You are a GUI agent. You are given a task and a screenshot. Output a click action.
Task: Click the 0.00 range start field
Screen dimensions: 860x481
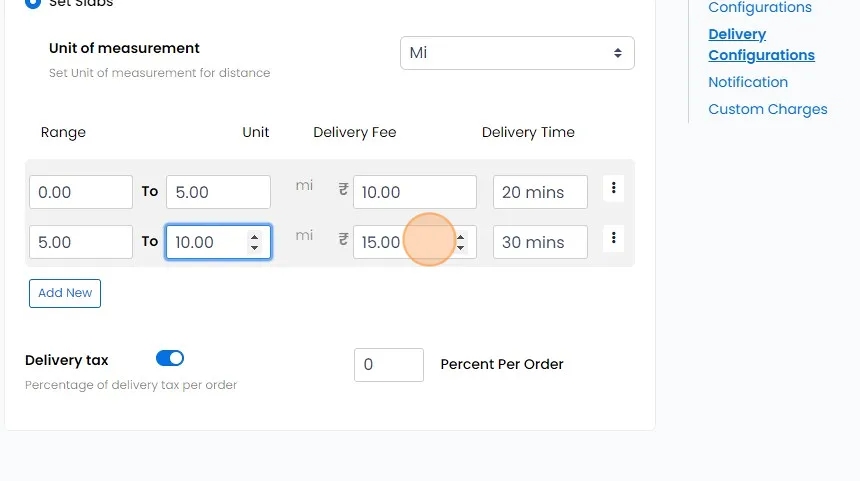80,192
